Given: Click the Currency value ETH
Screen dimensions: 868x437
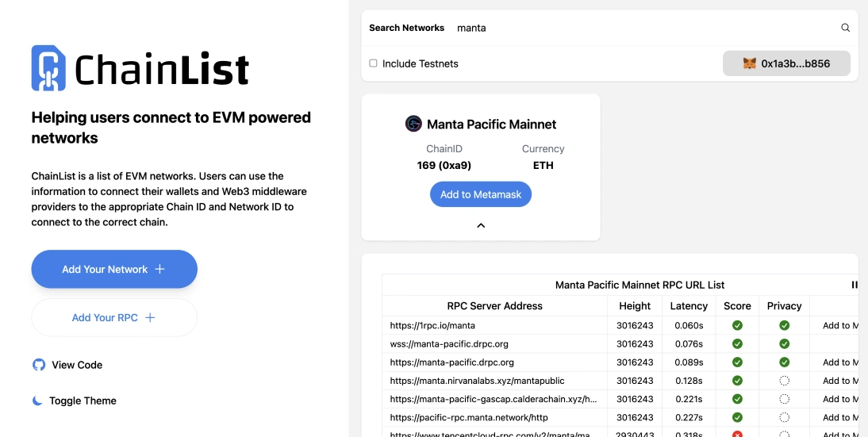Looking at the screenshot, I should tap(543, 166).
